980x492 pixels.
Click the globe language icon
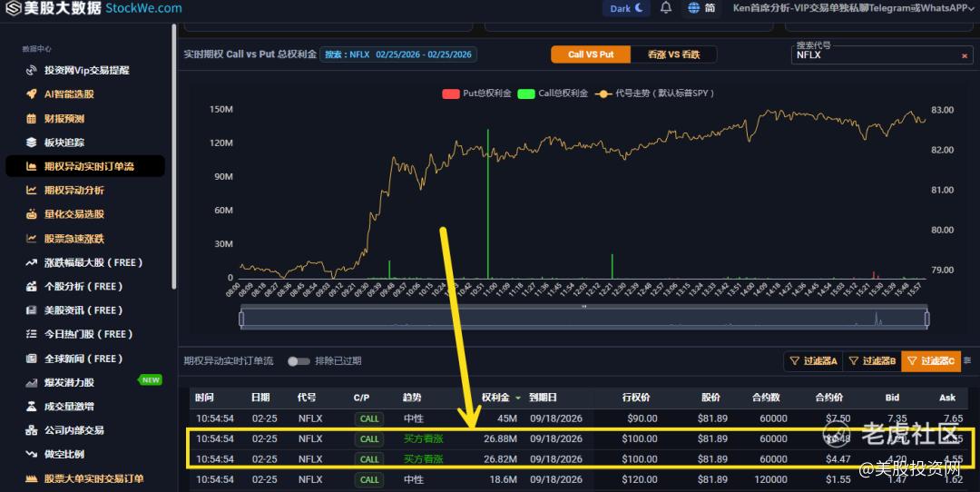click(694, 8)
